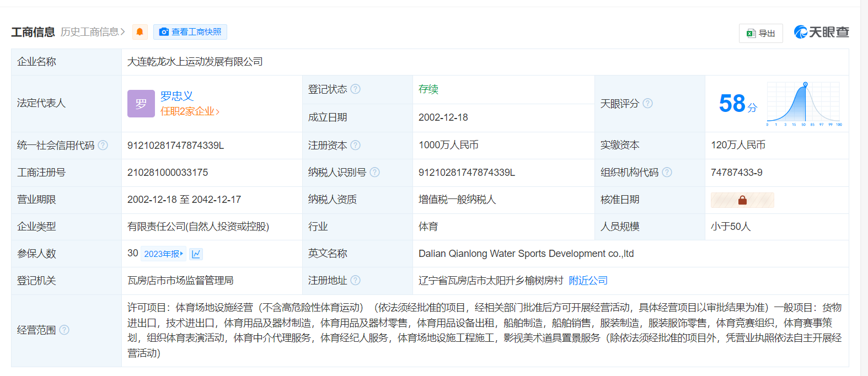Screen dimensions: 868x376
Task: Click the 58分 score value
Action: pyautogui.click(x=738, y=104)
